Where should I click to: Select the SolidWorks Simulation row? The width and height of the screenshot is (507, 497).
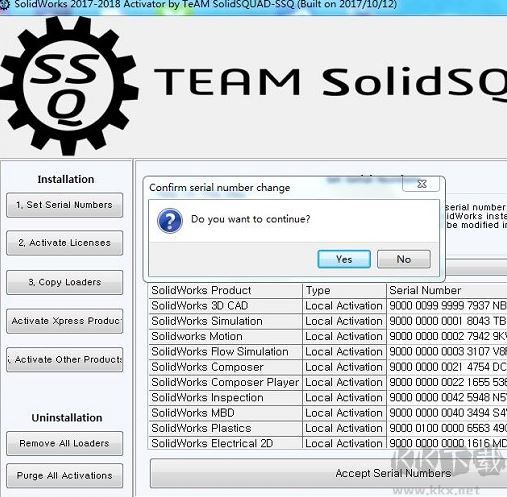328,321
